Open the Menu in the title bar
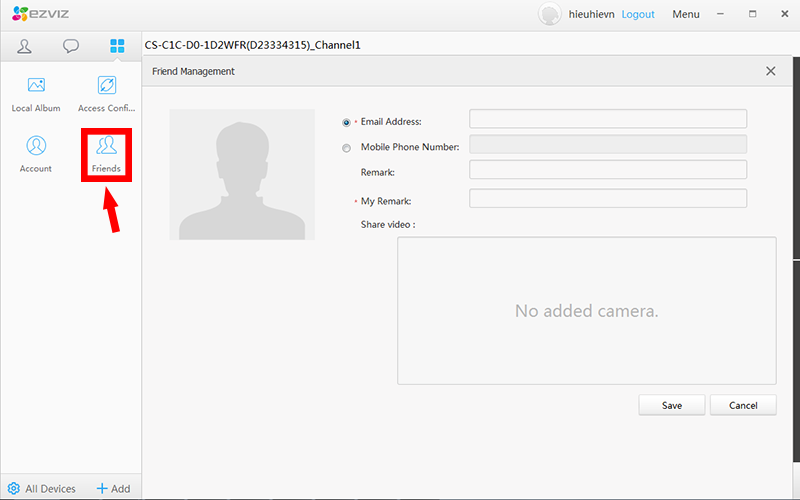Image resolution: width=800 pixels, height=500 pixels. click(686, 15)
